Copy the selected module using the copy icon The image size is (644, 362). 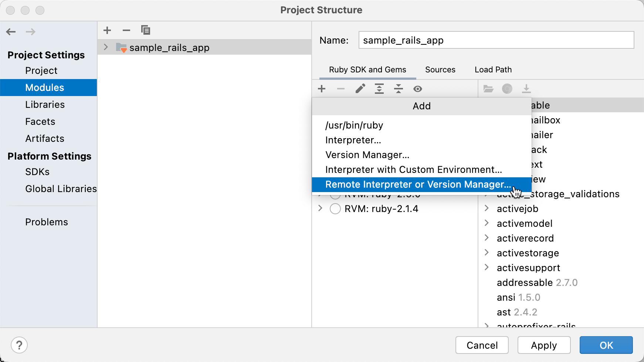(146, 30)
